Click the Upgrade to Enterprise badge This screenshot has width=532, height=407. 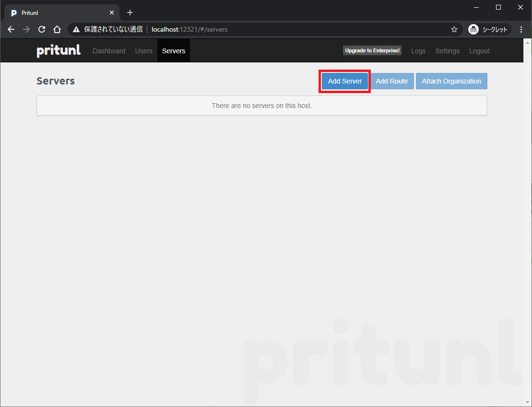click(x=372, y=50)
